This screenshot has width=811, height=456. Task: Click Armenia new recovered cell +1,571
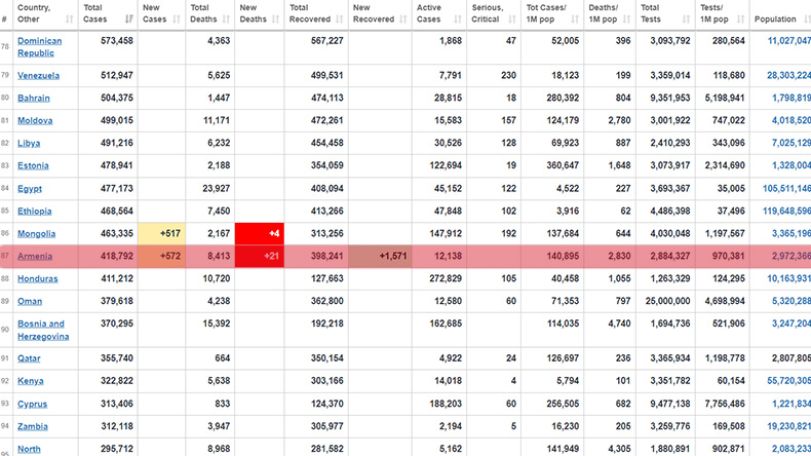380,256
